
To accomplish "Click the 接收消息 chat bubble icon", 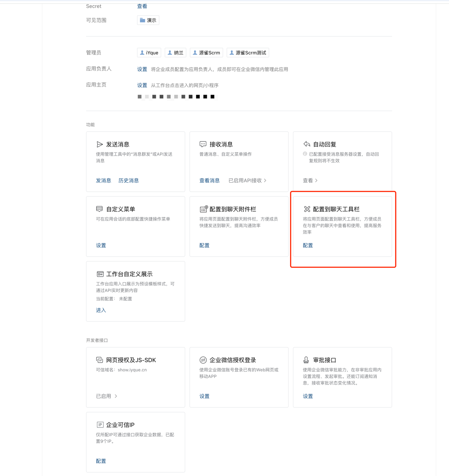I will pyautogui.click(x=203, y=144).
